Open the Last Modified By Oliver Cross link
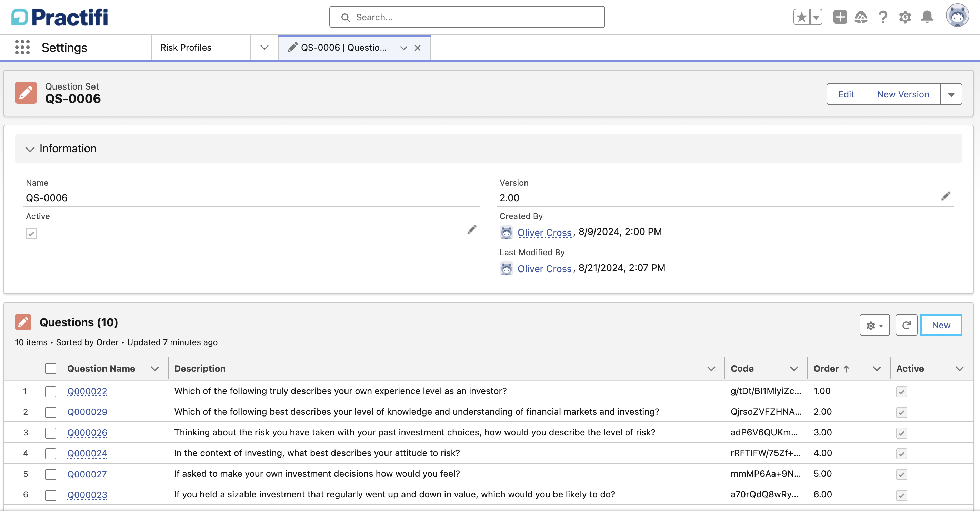The image size is (980, 514). coord(544,269)
